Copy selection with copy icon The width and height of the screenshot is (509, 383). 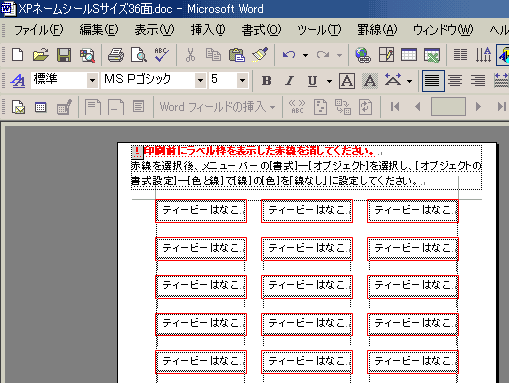[x=213, y=55]
